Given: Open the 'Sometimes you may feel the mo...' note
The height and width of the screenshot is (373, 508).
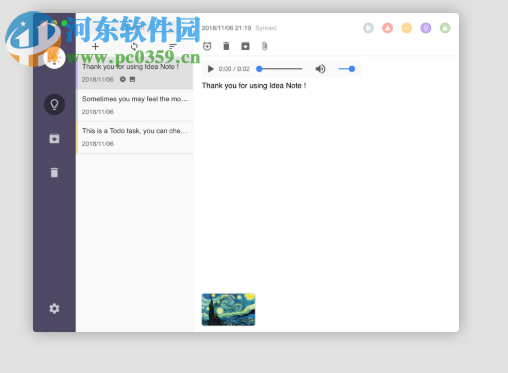Looking at the screenshot, I should pos(135,105).
